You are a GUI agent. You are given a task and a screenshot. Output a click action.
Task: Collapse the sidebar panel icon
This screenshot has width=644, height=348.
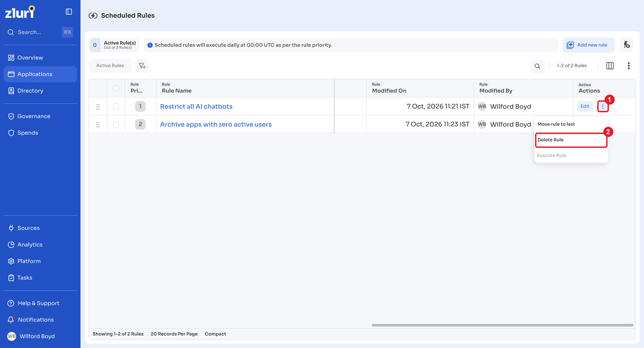(x=69, y=12)
